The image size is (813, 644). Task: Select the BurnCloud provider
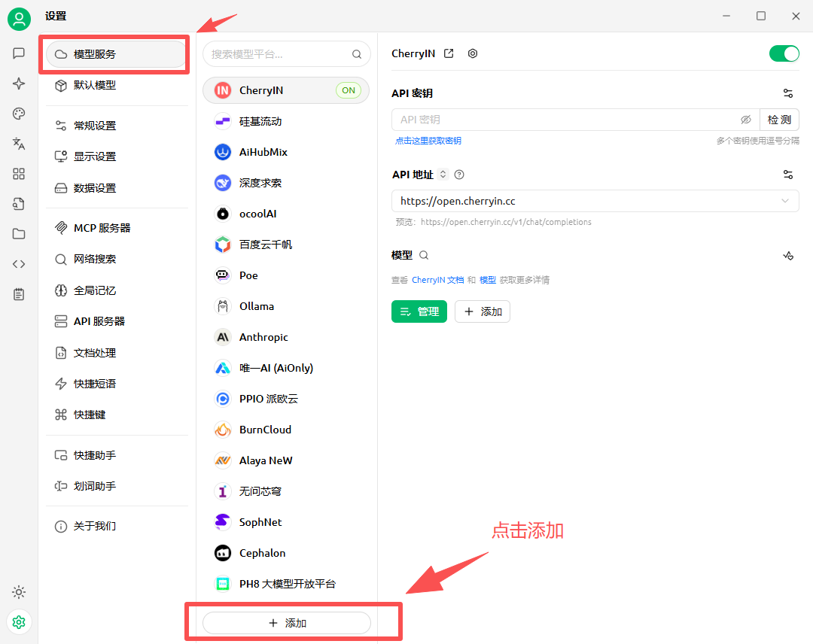286,430
